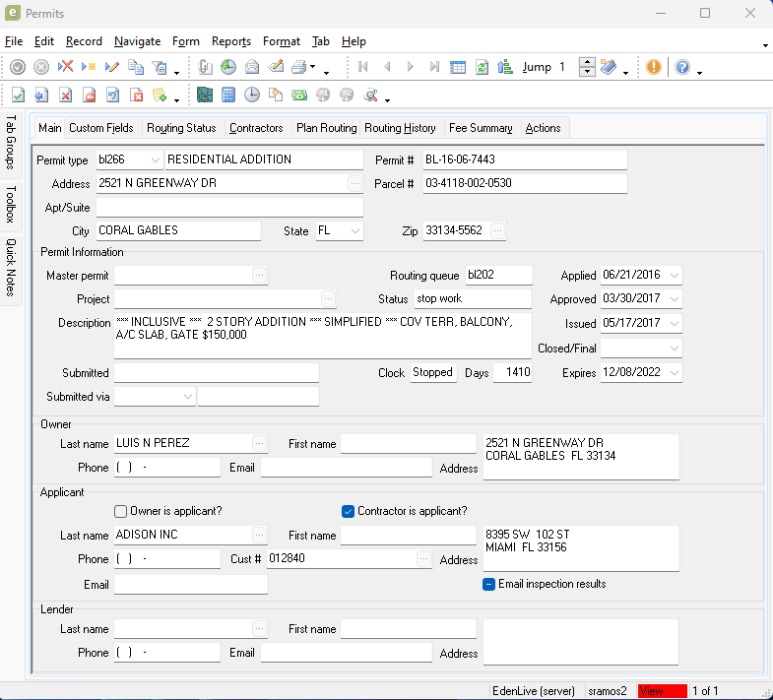Click the orange exclamation alert icon
Screen dimensions: 773x700
654,67
